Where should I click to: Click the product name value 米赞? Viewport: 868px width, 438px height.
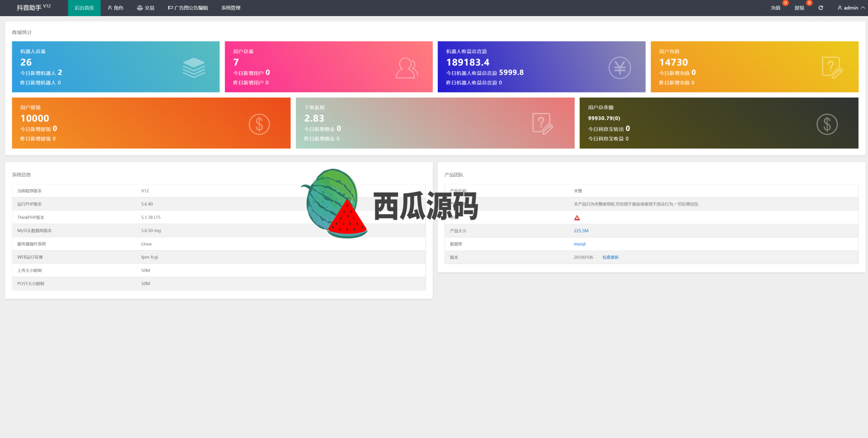coord(578,191)
